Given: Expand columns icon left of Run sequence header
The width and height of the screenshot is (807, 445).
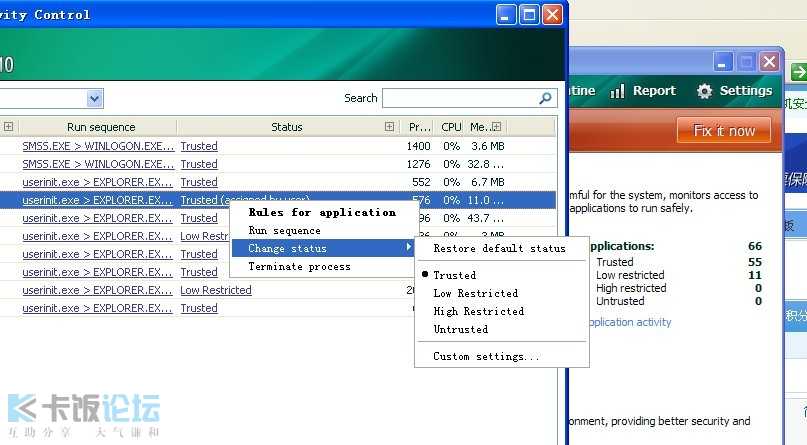Looking at the screenshot, I should click(x=8, y=127).
